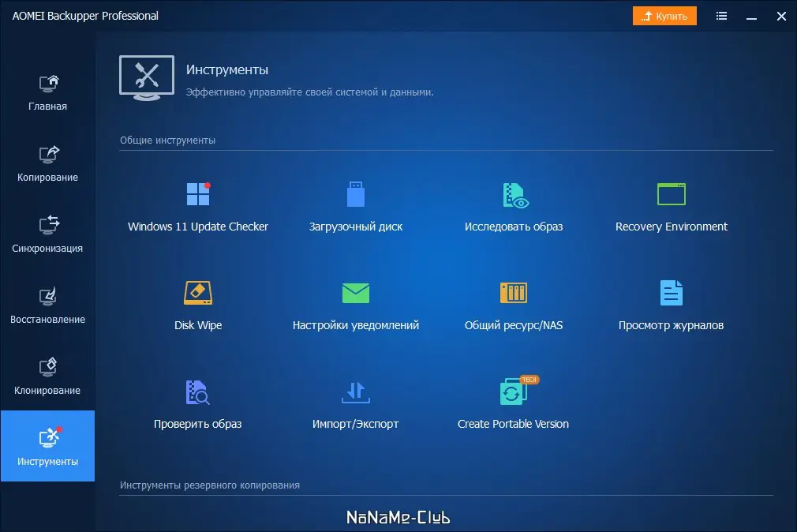797x532 pixels.
Task: Minimize the AOMEI Backupper window
Action: [751, 17]
